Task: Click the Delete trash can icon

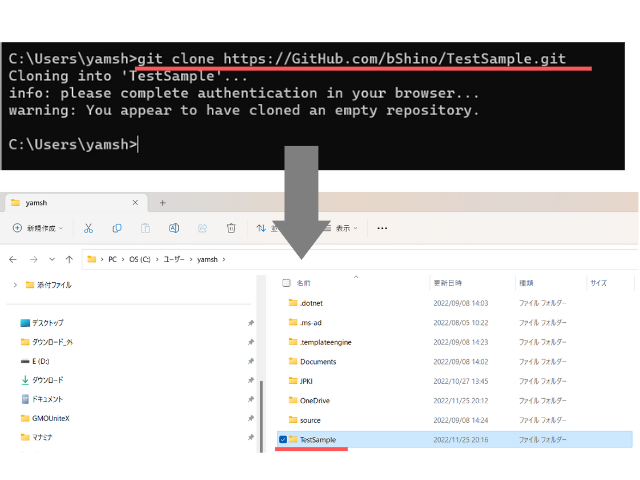Action: pos(231,228)
